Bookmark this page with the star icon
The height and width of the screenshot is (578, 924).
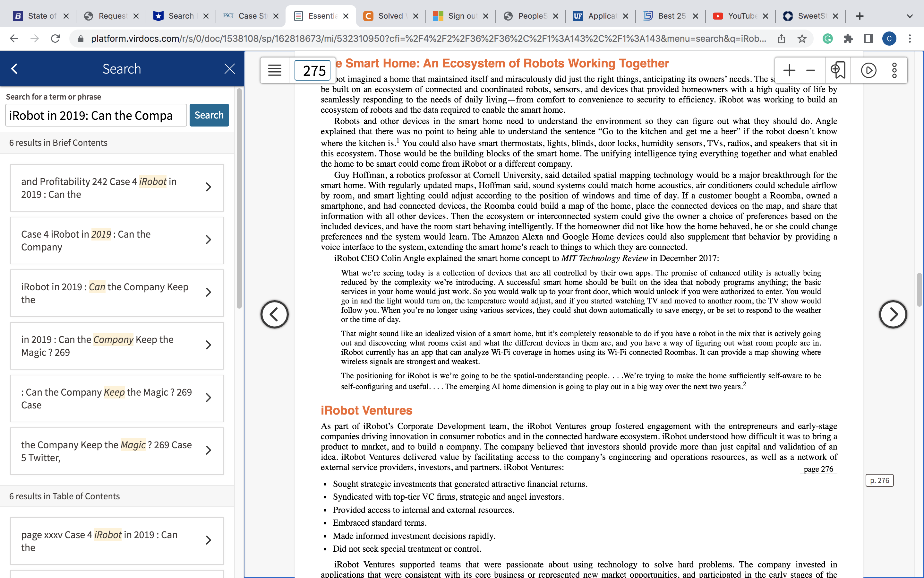[802, 39]
